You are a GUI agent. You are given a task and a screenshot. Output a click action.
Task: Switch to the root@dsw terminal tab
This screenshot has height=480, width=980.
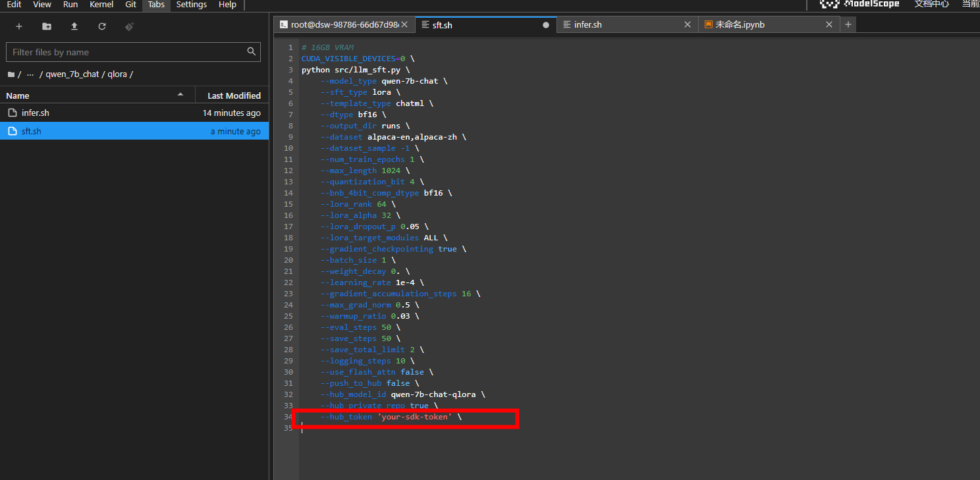(344, 24)
